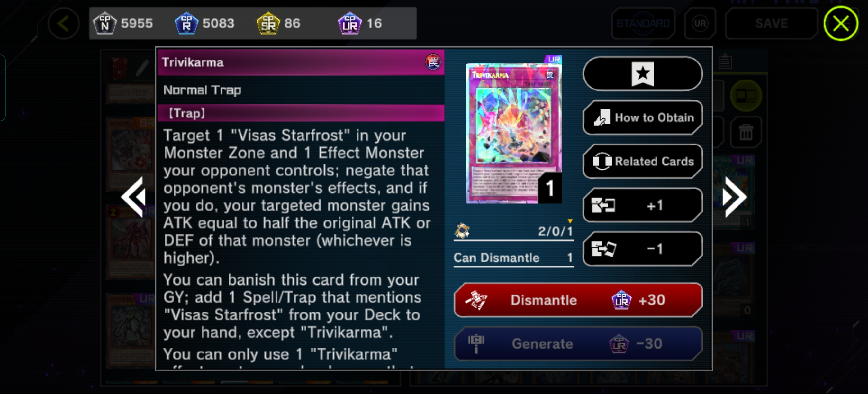The height and width of the screenshot is (394, 868).
Task: Click the UR crafting points icon
Action: point(349,23)
